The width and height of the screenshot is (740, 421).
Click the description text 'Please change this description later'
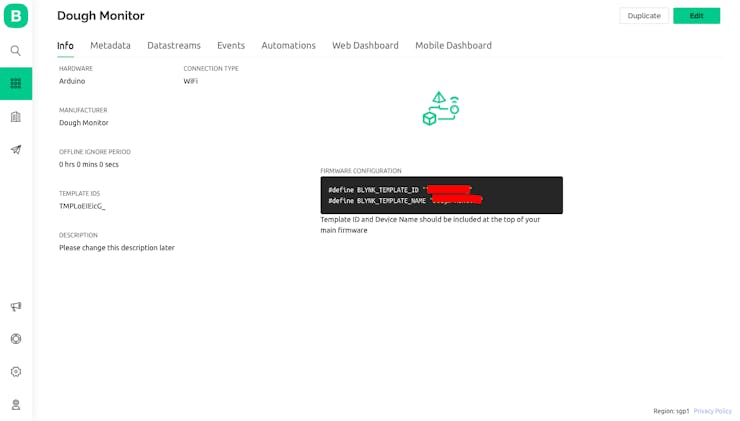coord(117,248)
